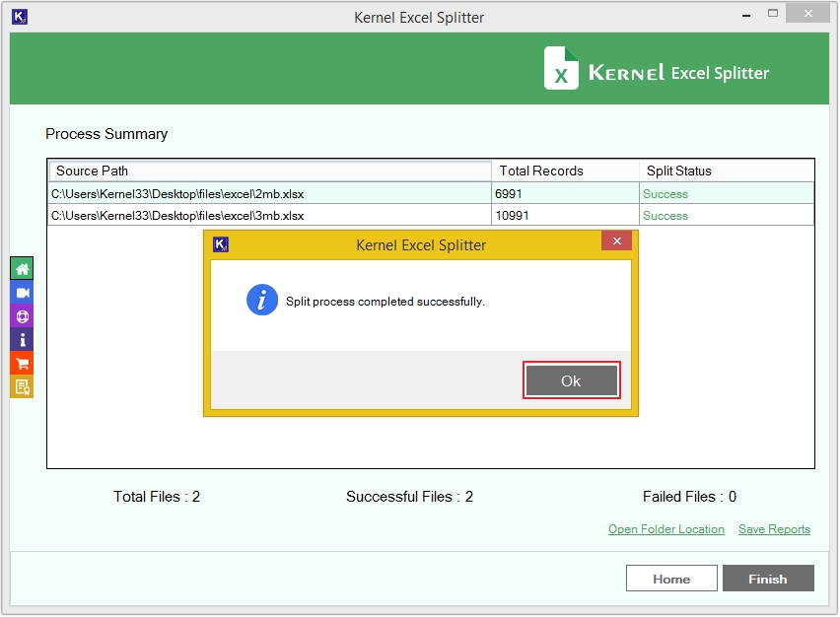Click the blue info icon in dialog
Image resolution: width=840 pixels, height=617 pixels.
tap(261, 301)
